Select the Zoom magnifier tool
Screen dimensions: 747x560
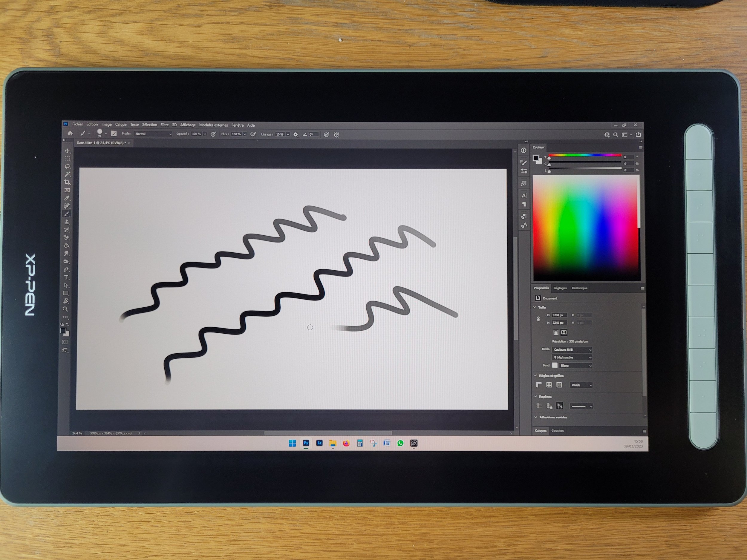(65, 309)
